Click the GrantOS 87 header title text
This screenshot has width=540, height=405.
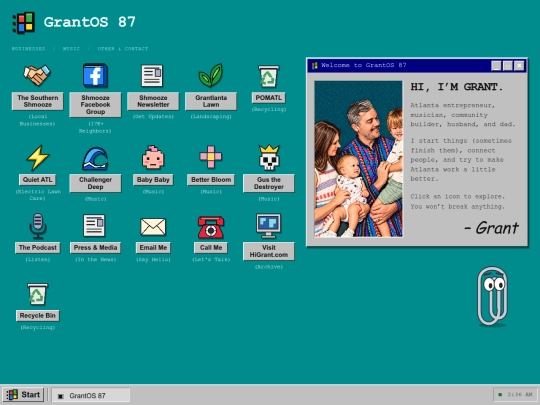pyautogui.click(x=90, y=22)
